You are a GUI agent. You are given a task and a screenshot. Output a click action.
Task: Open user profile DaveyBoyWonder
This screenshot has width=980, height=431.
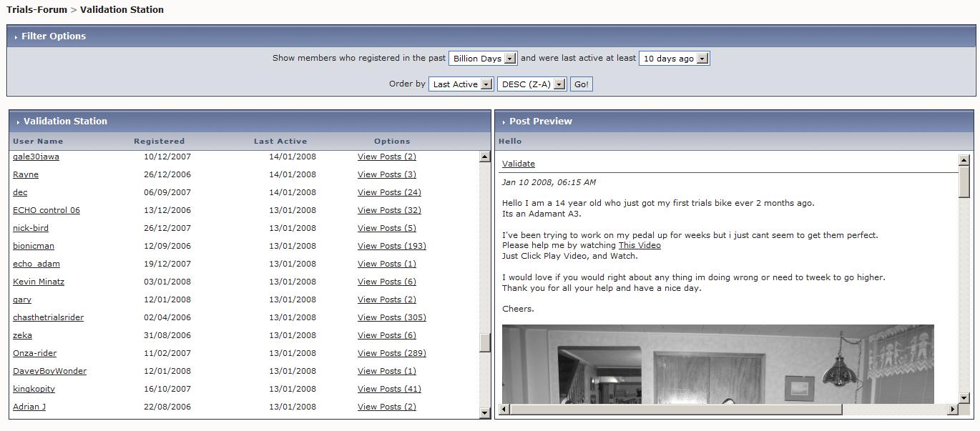49,371
